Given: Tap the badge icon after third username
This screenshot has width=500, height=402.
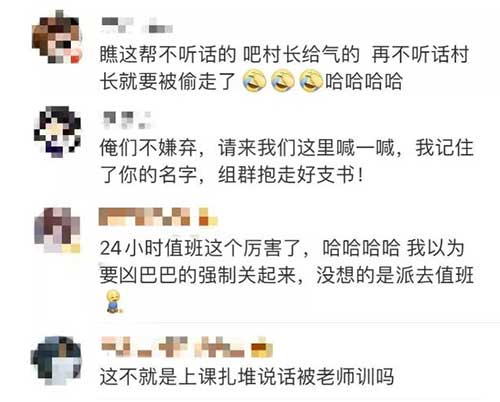Looking at the screenshot, I should coord(208,217).
